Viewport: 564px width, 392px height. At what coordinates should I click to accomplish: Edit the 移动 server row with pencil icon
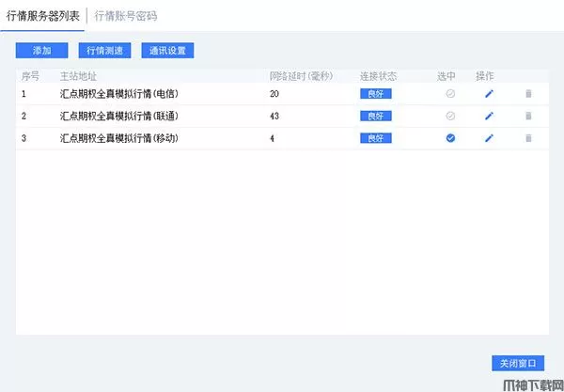489,138
